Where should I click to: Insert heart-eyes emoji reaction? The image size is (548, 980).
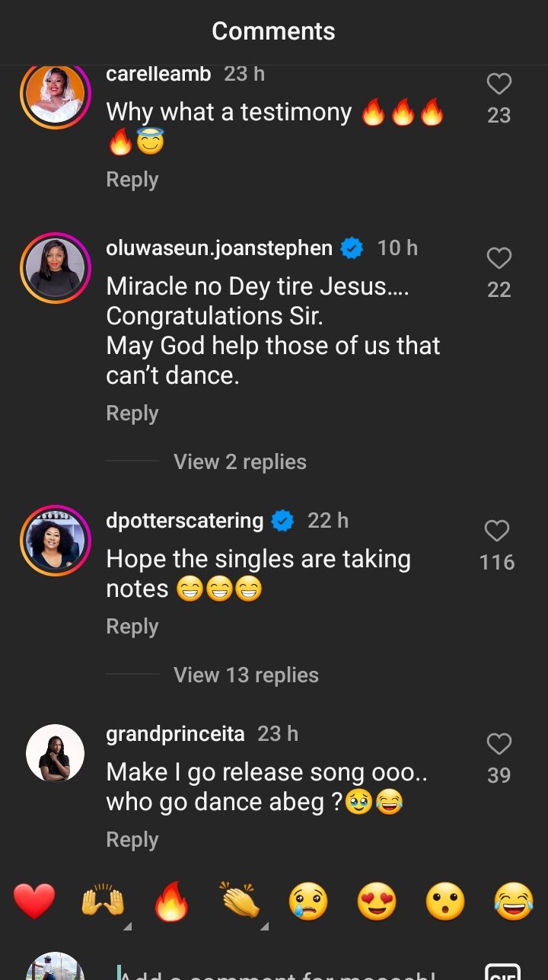coord(377,902)
